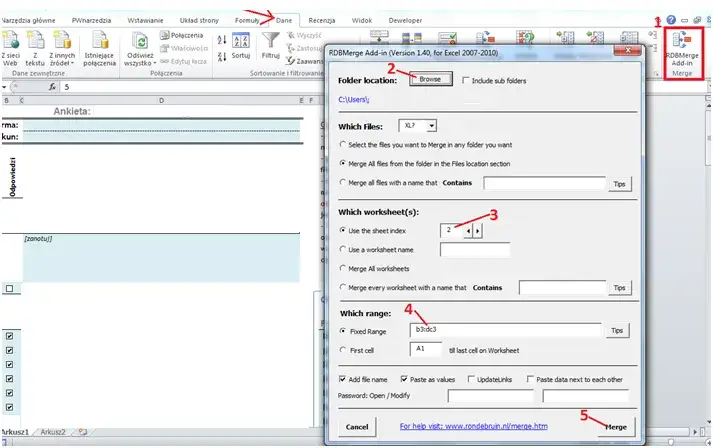The image size is (713, 448).
Task: Click the Browse button for folder location
Action: pos(430,80)
